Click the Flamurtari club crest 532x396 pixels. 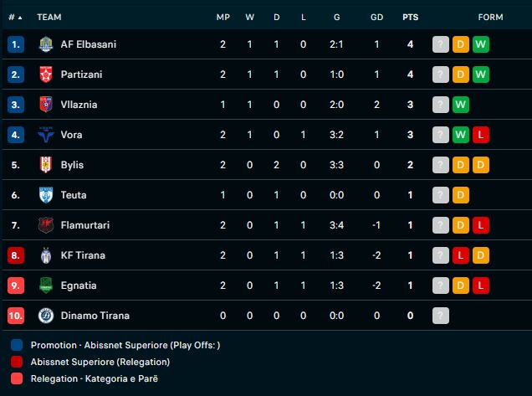point(46,225)
